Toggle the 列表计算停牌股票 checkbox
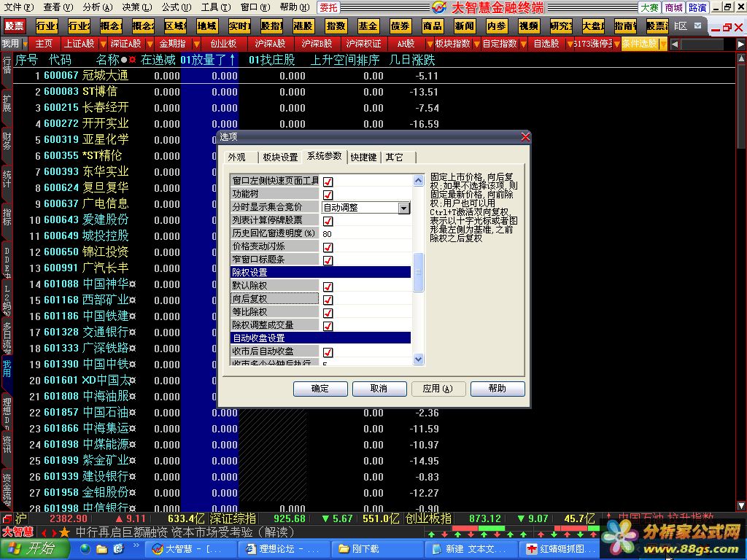This screenshot has width=747, height=560. click(x=328, y=220)
